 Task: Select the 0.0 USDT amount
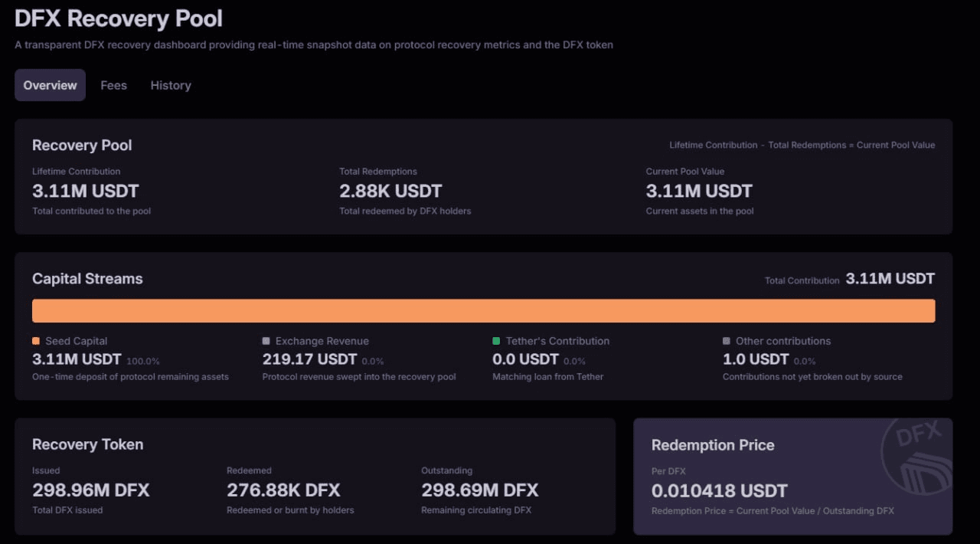coord(525,359)
